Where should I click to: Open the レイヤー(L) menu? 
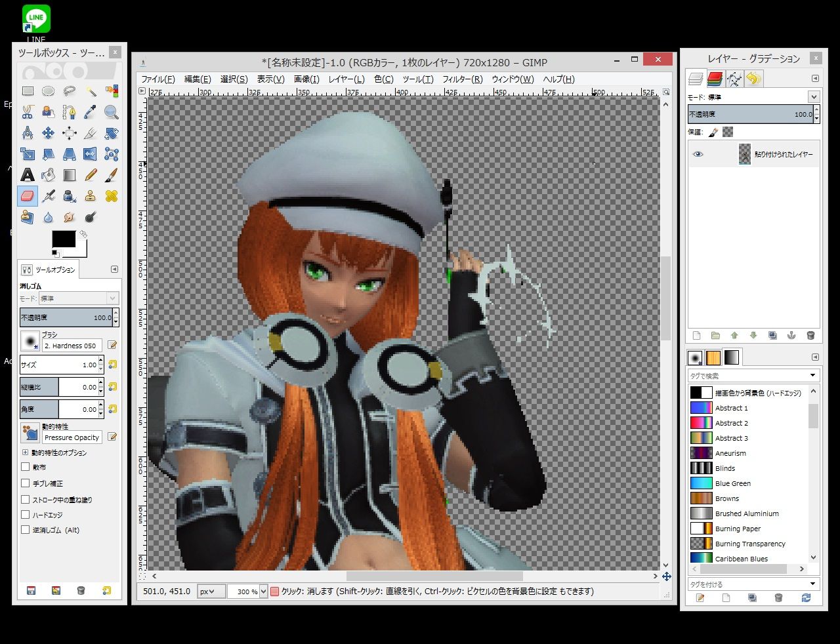click(346, 79)
